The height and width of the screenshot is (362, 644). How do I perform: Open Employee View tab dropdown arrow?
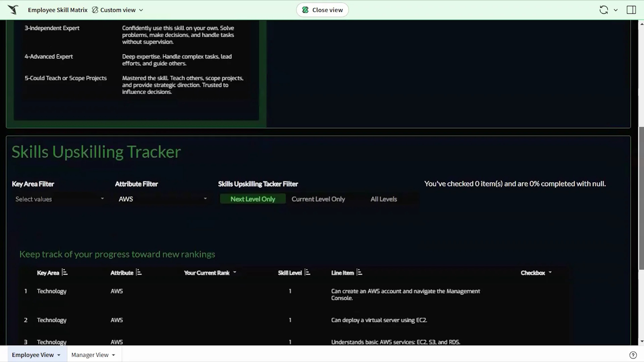pyautogui.click(x=59, y=355)
